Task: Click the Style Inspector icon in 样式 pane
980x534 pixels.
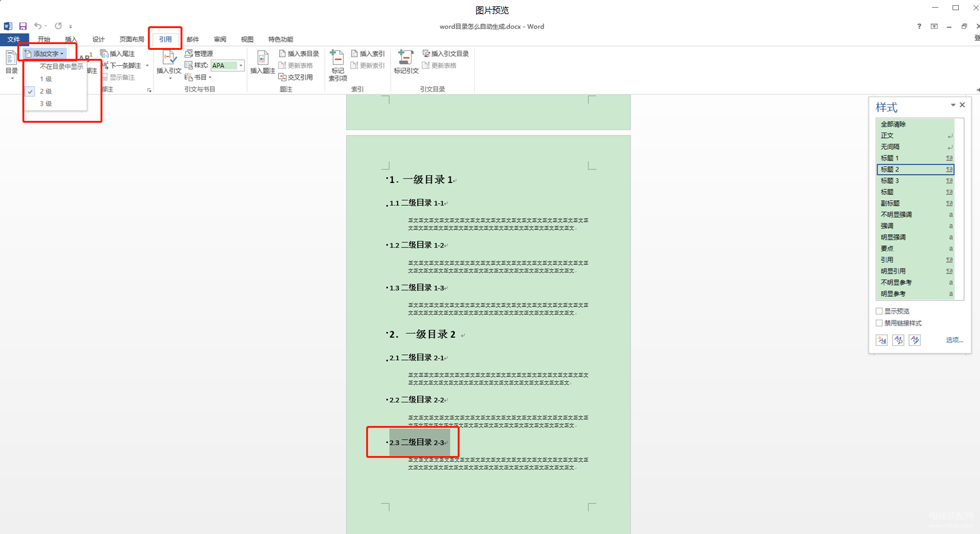Action: click(x=899, y=340)
